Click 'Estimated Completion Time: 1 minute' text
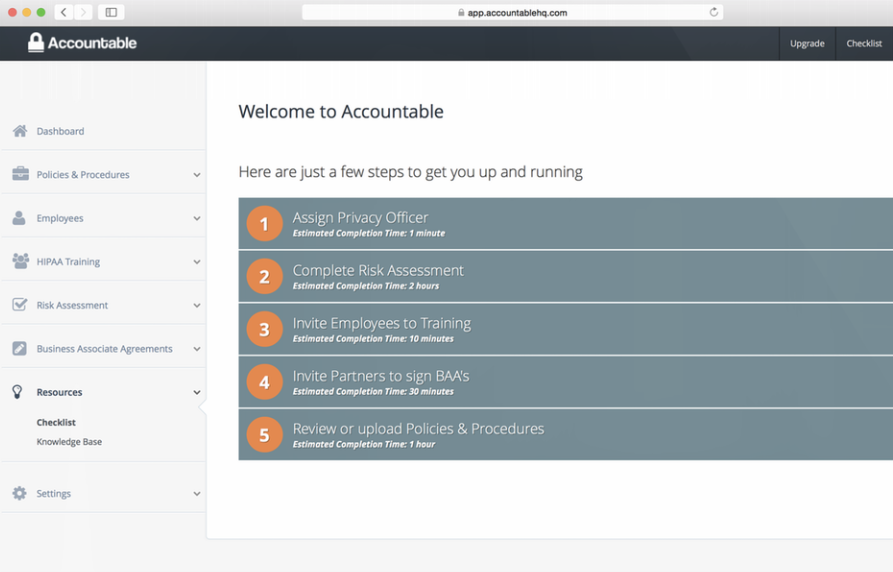Screen dimensions: 893x572 (368, 233)
